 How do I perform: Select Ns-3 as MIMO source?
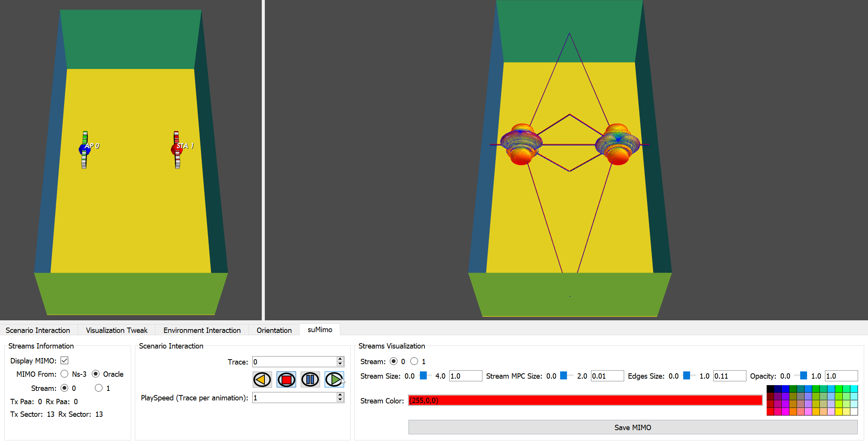pos(65,374)
